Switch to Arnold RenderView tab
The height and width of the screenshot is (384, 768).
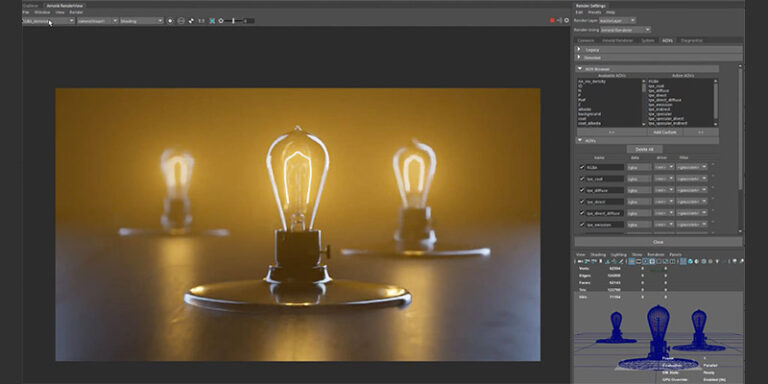pyautogui.click(x=65, y=5)
